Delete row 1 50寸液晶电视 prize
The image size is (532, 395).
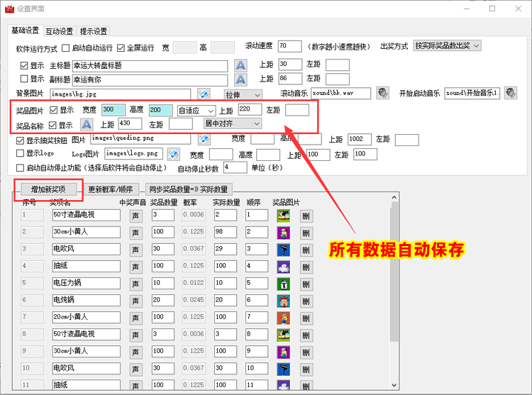pos(306,216)
